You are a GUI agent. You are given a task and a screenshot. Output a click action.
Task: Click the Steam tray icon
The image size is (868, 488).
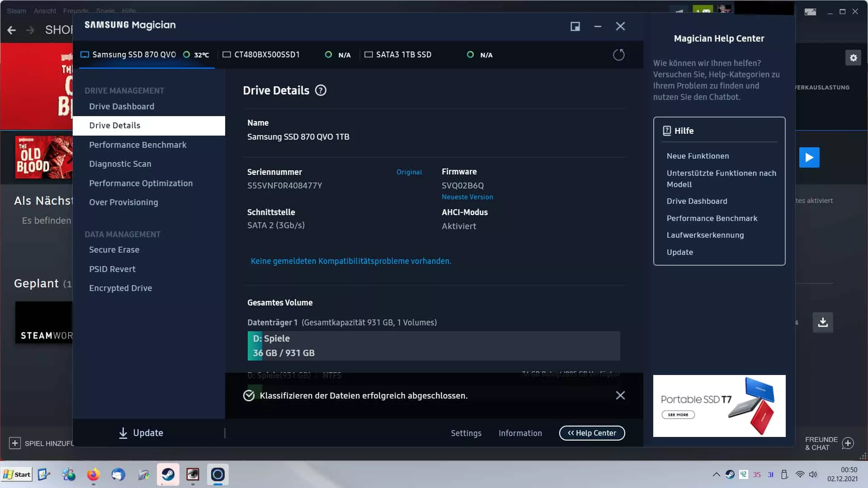[730, 474]
